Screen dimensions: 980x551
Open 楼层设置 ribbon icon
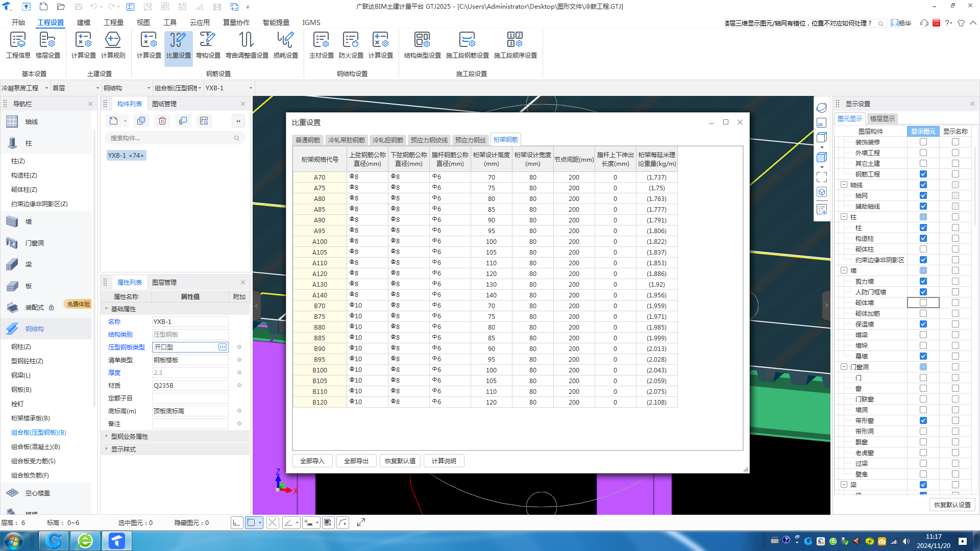(x=48, y=45)
